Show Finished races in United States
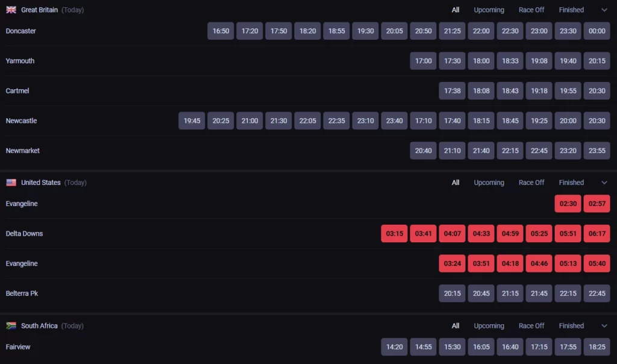617x364 pixels. pos(571,183)
